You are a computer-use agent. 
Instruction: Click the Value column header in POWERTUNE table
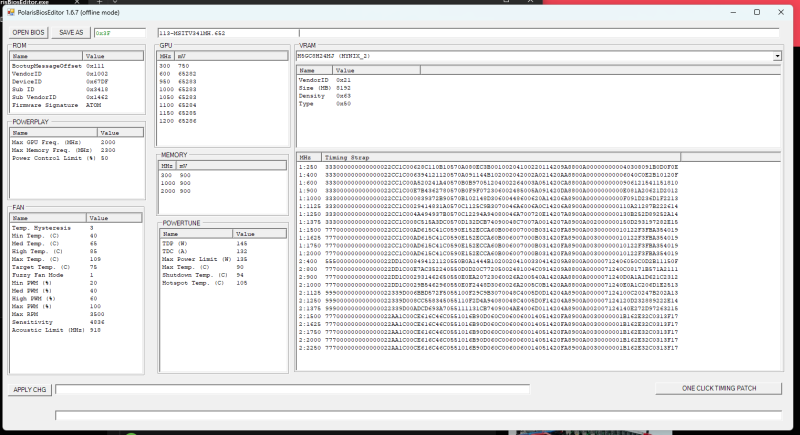(259, 234)
